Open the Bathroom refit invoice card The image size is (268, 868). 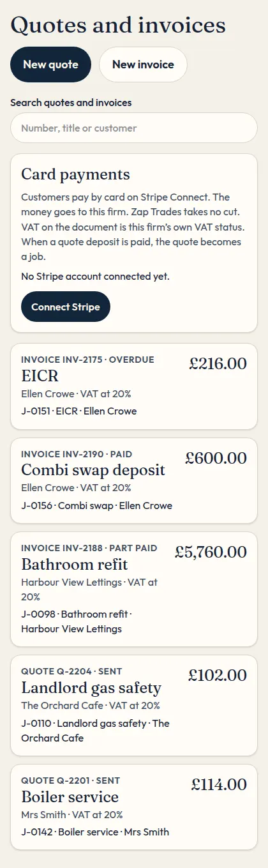[134, 590]
